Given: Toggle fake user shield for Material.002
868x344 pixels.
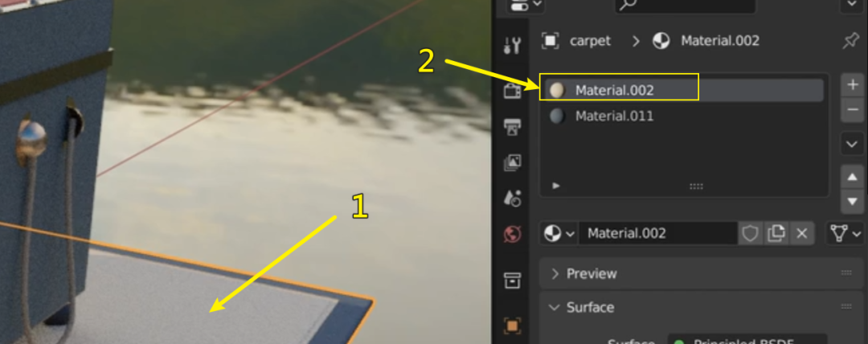Looking at the screenshot, I should click(x=750, y=234).
